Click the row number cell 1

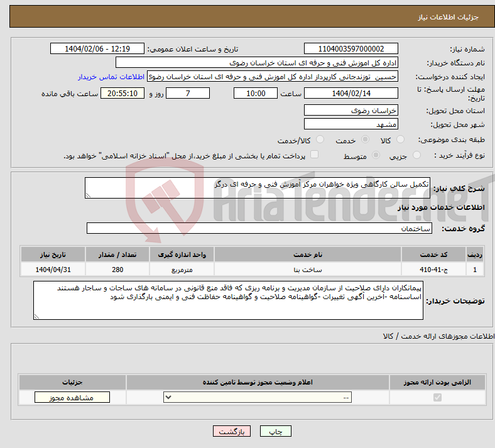[x=475, y=270]
